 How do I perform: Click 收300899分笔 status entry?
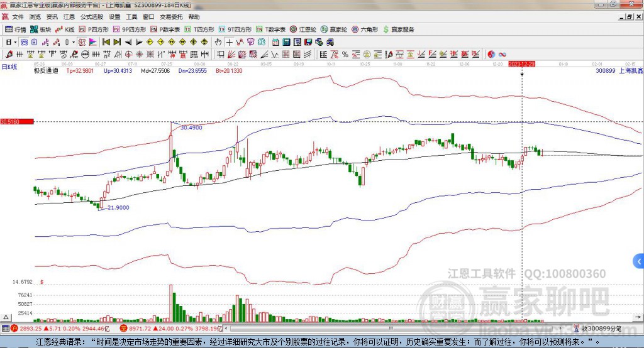(x=598, y=329)
